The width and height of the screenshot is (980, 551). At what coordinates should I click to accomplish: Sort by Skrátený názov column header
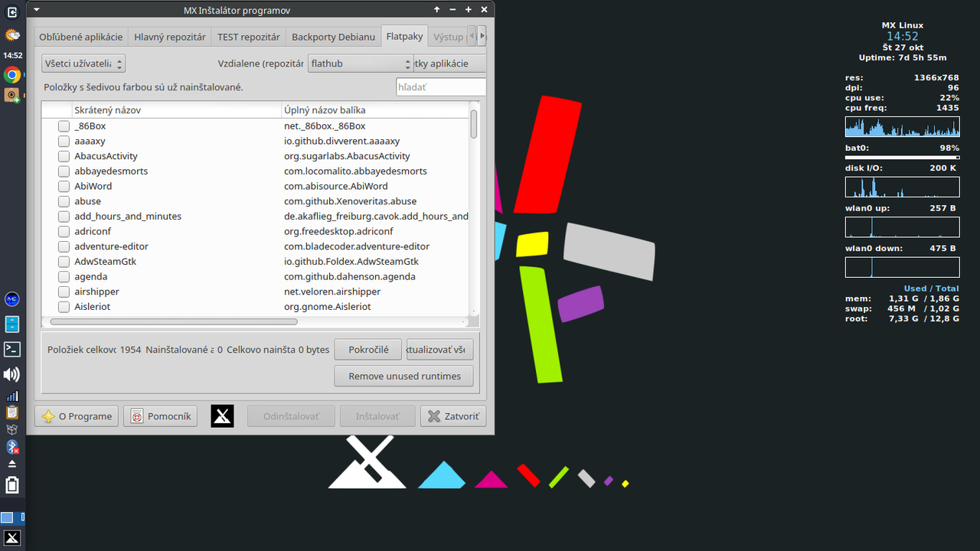click(176, 110)
